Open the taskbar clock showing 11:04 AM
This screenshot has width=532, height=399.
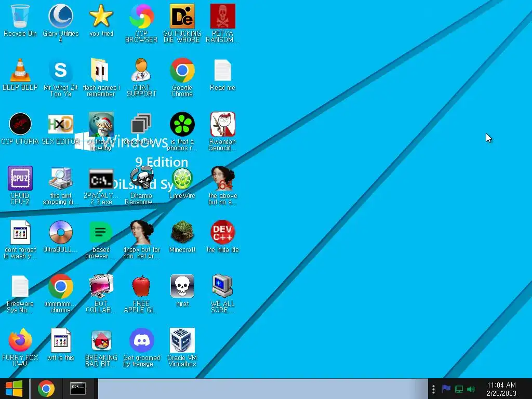501,389
